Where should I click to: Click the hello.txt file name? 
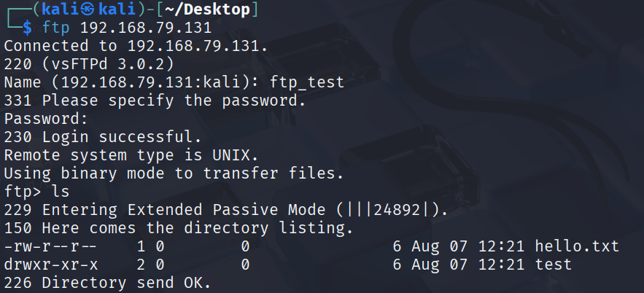pyautogui.click(x=577, y=246)
